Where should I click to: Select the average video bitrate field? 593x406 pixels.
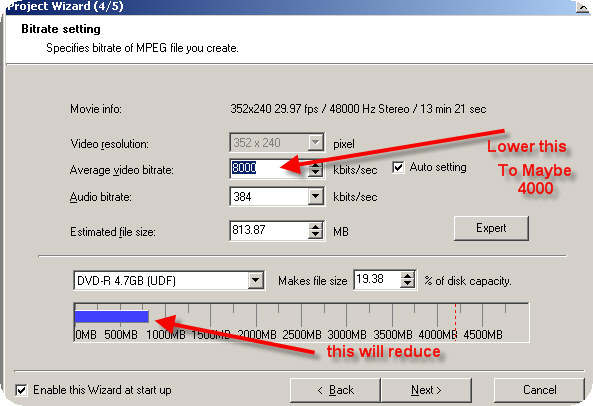[269, 168]
